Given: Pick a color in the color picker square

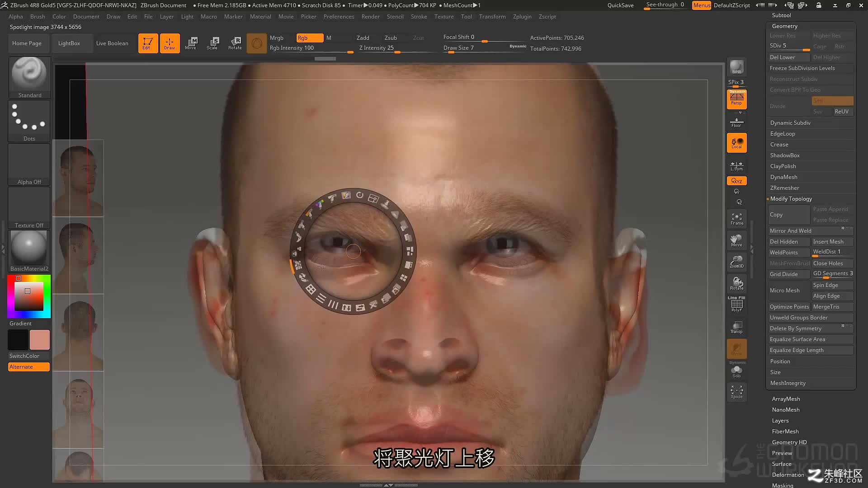Looking at the screenshot, I should [x=29, y=296].
